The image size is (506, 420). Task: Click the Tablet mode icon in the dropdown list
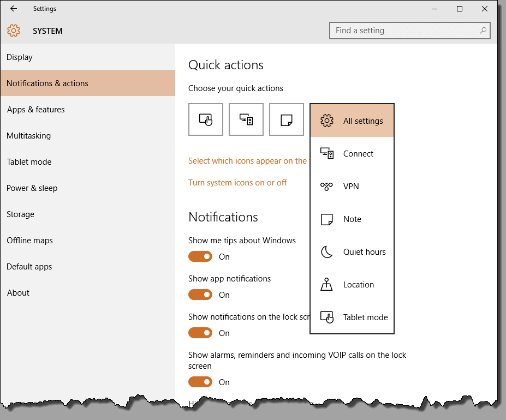[x=327, y=317]
